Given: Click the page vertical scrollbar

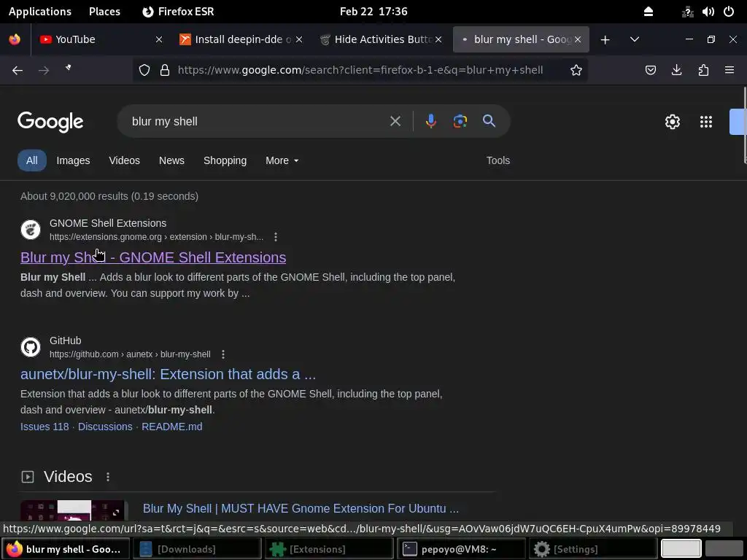Looking at the screenshot, I should [745, 125].
